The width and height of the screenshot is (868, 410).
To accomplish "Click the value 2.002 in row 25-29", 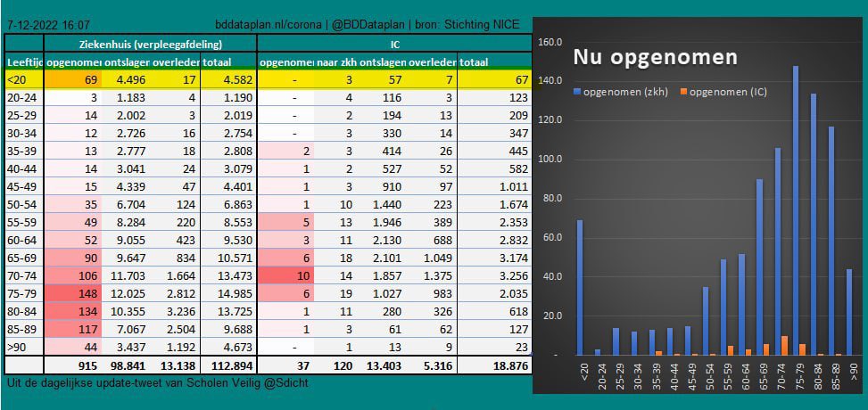I will (130, 116).
